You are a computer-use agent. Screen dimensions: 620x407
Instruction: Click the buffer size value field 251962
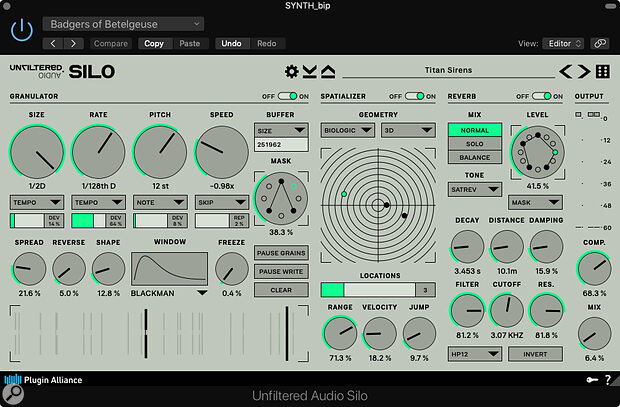coord(281,145)
